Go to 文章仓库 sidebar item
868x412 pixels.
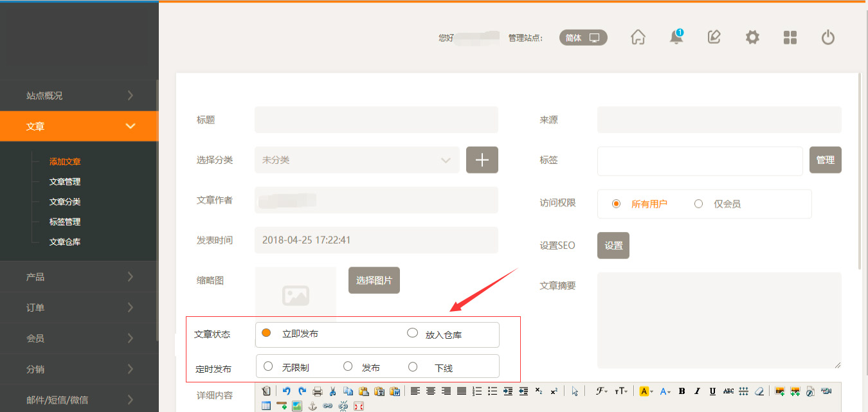pos(65,242)
